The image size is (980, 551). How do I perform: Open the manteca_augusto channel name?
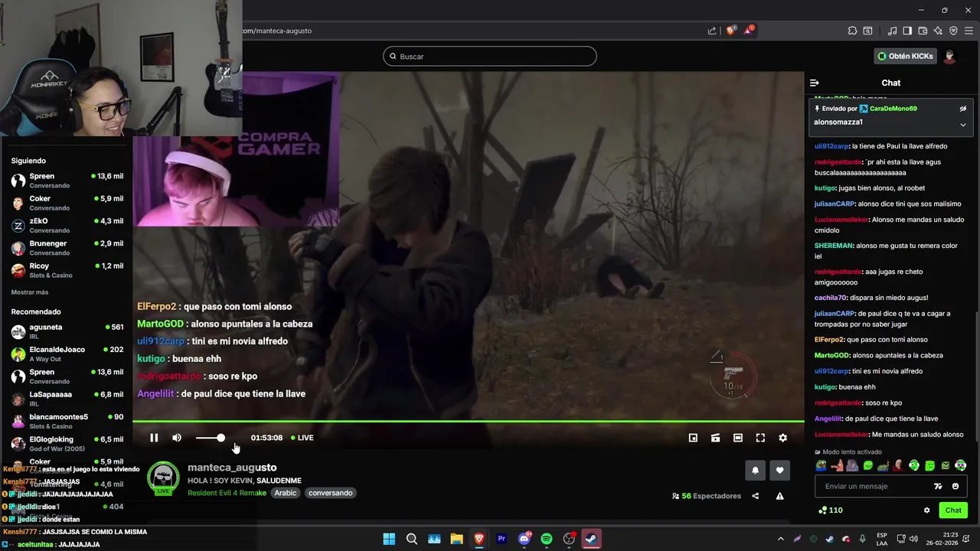point(232,468)
